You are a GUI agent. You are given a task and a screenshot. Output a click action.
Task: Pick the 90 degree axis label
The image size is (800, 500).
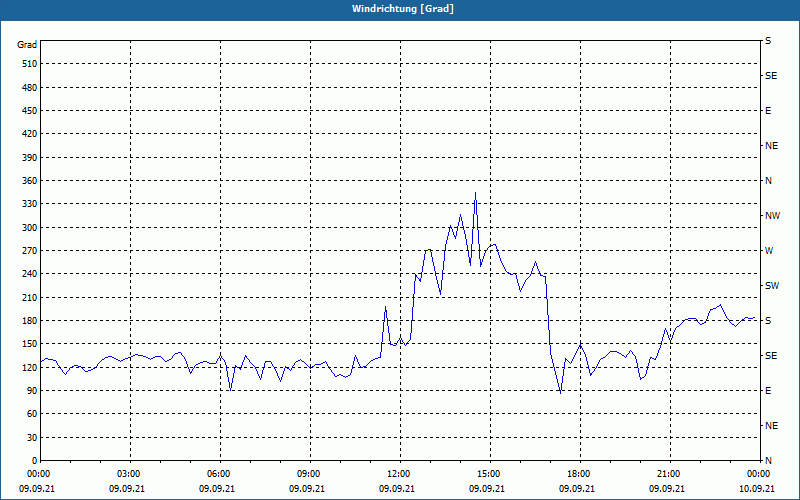tap(32, 391)
